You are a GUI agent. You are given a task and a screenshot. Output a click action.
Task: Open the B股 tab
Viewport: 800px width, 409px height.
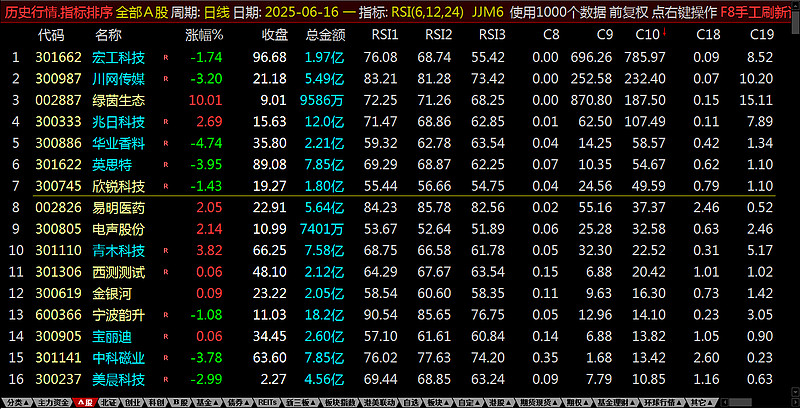point(180,402)
